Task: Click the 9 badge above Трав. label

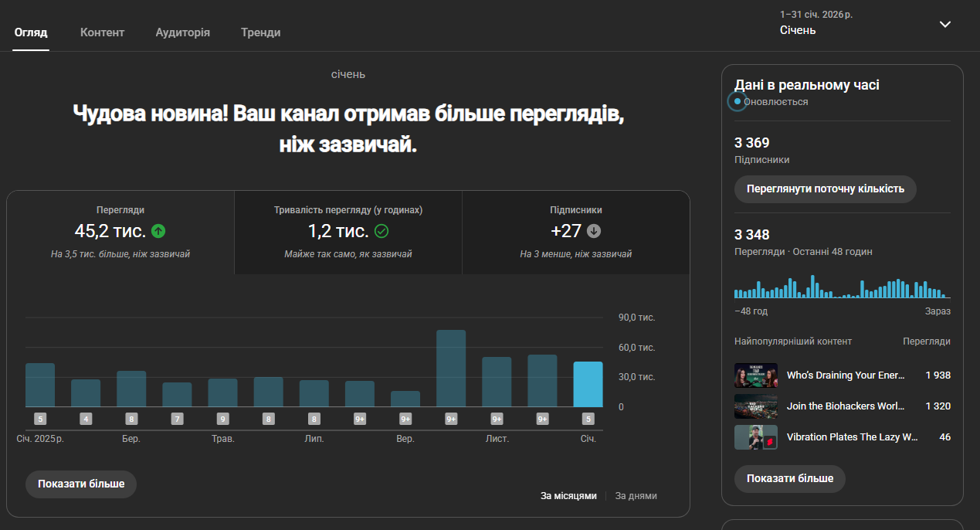Action: tap(222, 420)
